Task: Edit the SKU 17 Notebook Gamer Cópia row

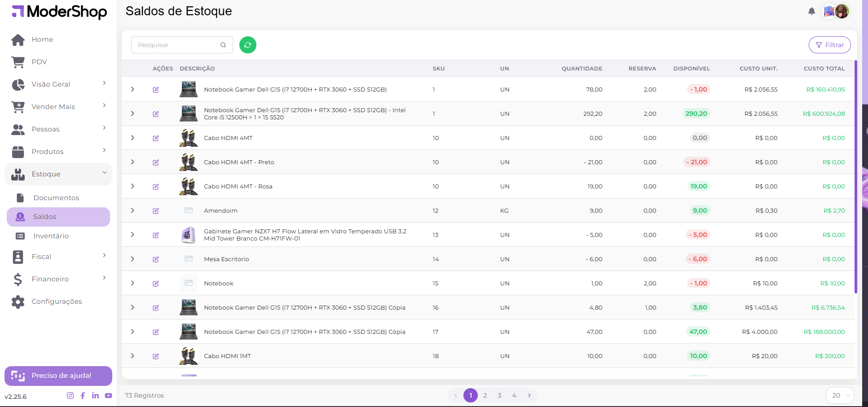Action: click(x=156, y=332)
